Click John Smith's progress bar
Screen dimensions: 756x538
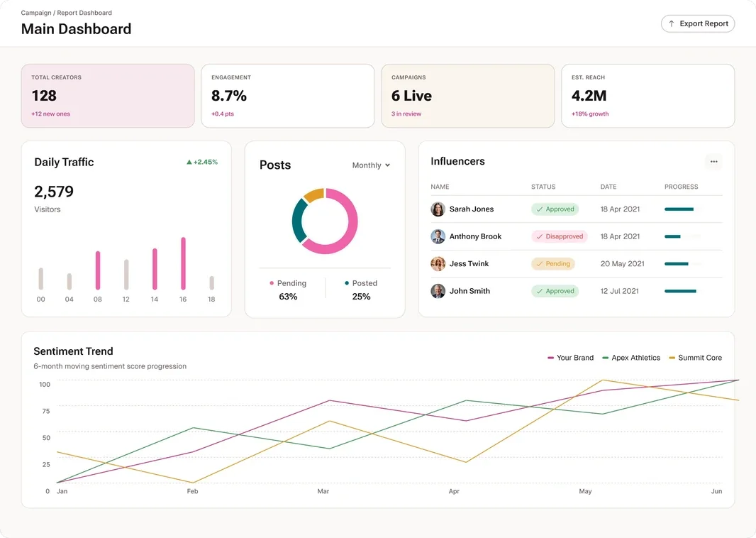[x=684, y=291]
